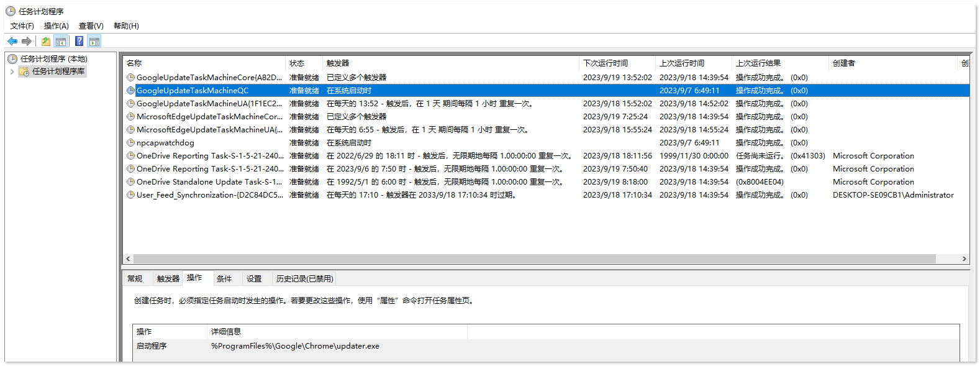Viewport: 980px width, 366px height.
Task: Toggle the show/hide action pane icon
Action: (94, 42)
